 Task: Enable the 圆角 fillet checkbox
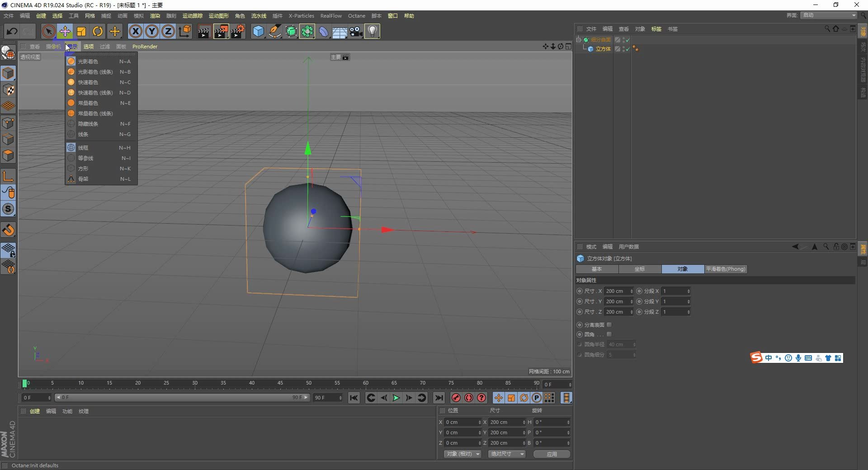[x=610, y=334]
